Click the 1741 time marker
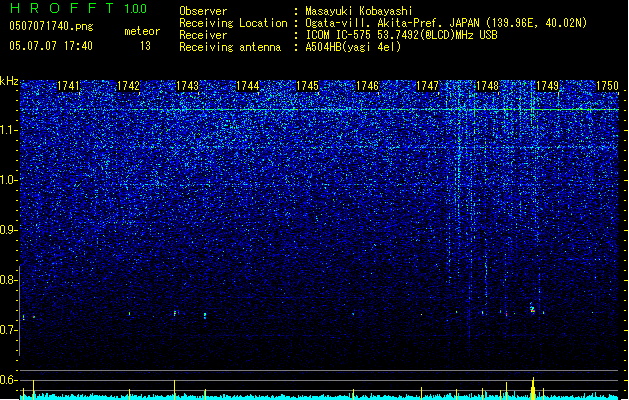 69,86
